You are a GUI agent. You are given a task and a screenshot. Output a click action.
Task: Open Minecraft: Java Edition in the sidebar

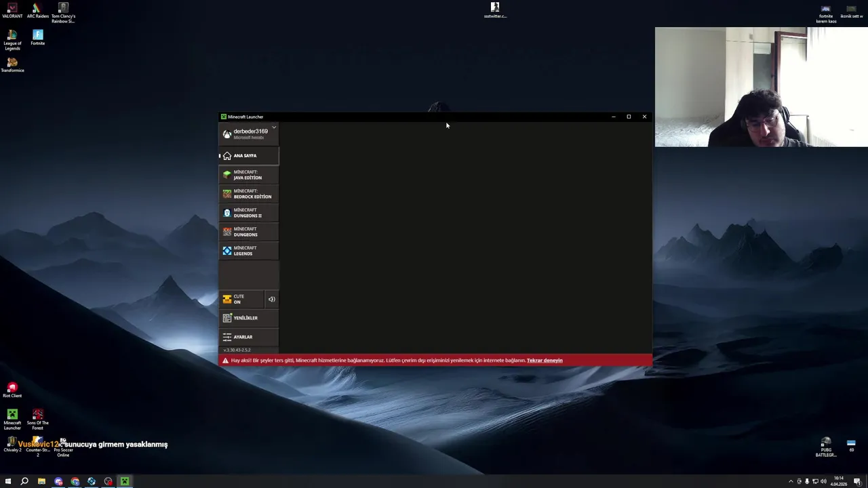pyautogui.click(x=249, y=175)
